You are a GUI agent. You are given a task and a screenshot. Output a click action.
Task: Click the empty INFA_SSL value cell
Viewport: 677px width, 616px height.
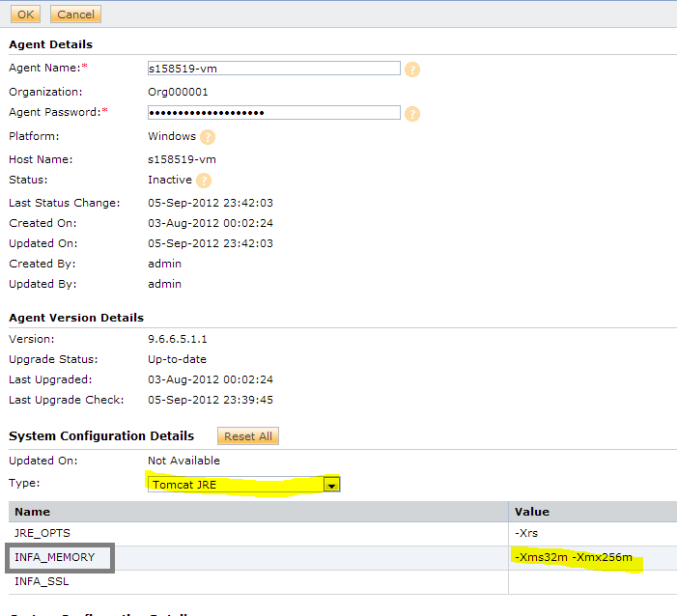coord(592,582)
